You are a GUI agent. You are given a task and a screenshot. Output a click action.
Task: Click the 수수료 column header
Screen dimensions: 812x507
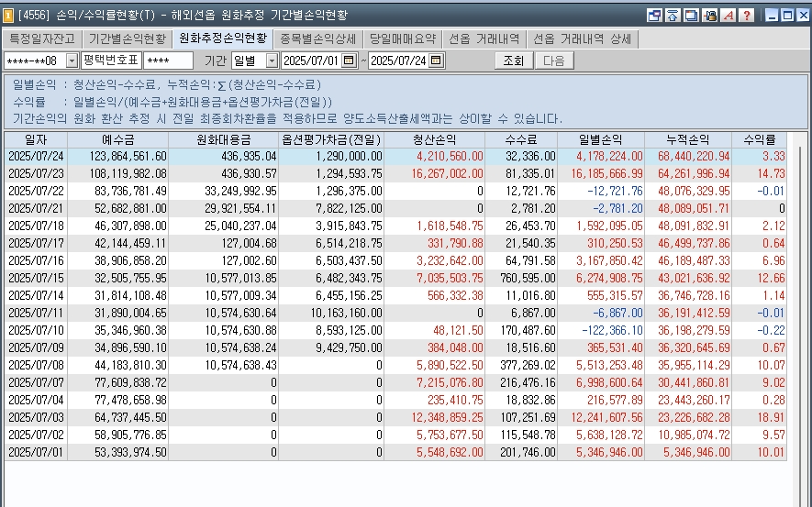[x=521, y=139]
